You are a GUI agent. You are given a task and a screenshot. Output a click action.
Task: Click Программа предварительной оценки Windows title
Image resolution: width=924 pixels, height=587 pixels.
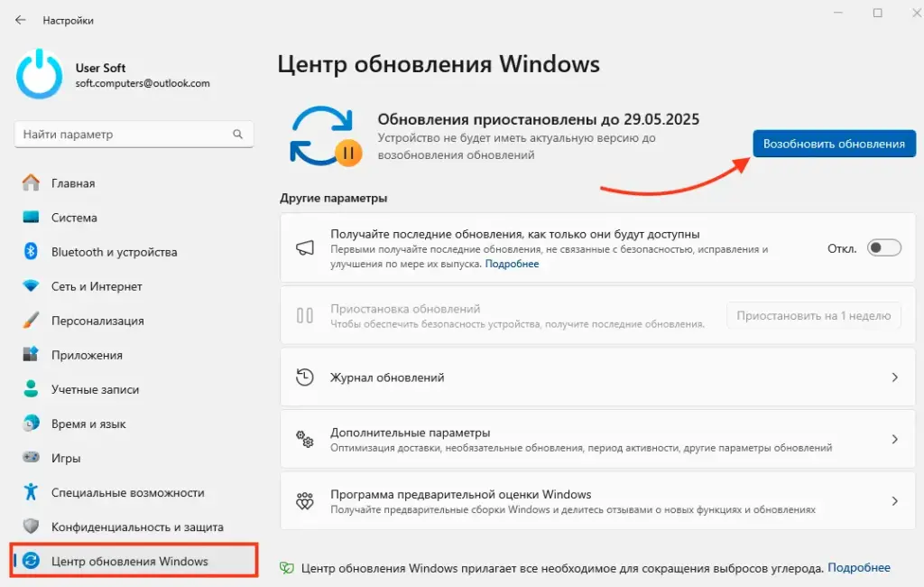[x=461, y=494]
